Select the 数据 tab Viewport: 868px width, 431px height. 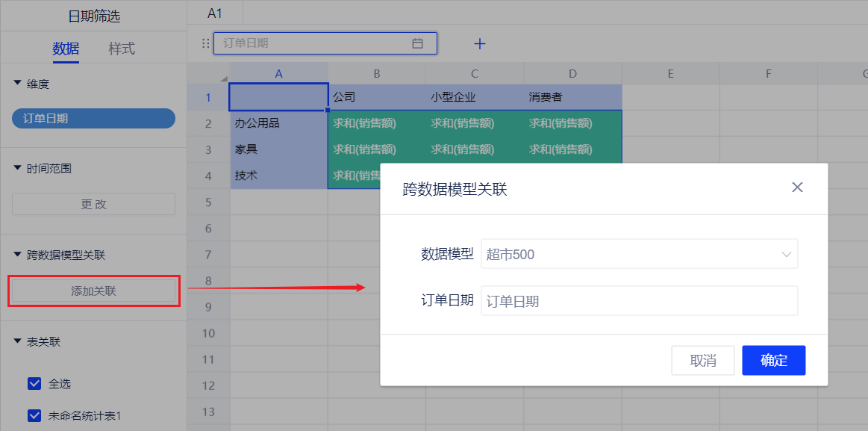click(66, 49)
